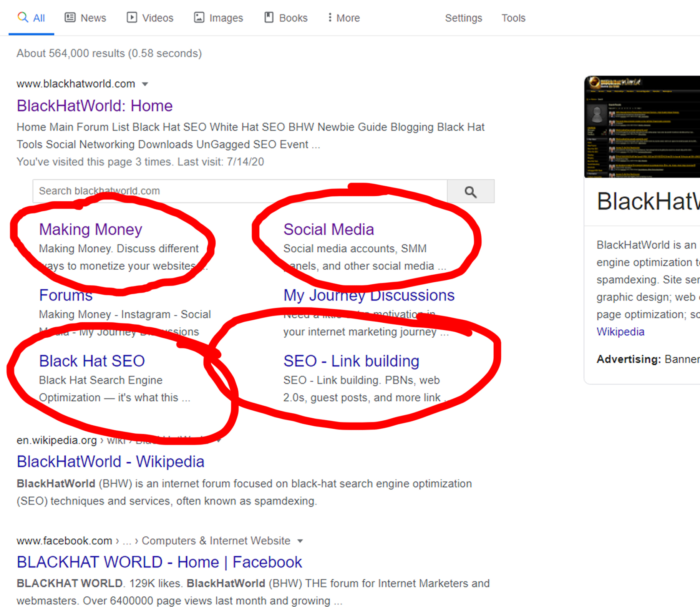Open search Settings
Screen dimensions: 700x607
pos(463,18)
